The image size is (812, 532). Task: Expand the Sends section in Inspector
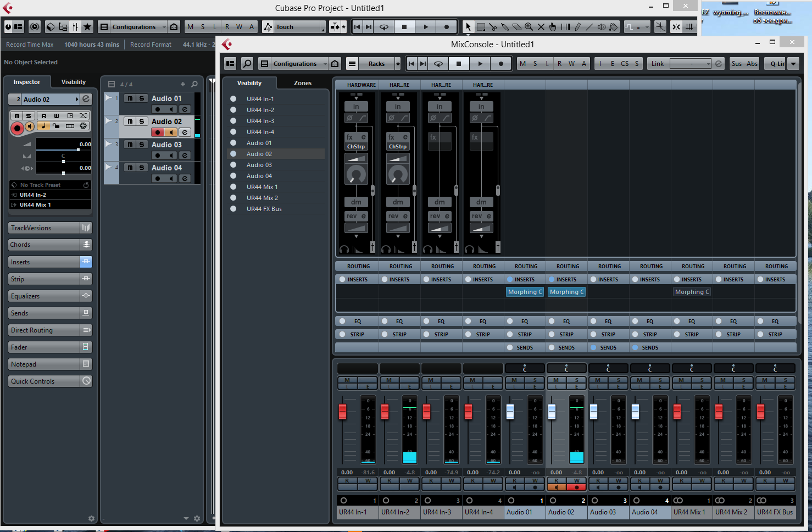pos(45,313)
